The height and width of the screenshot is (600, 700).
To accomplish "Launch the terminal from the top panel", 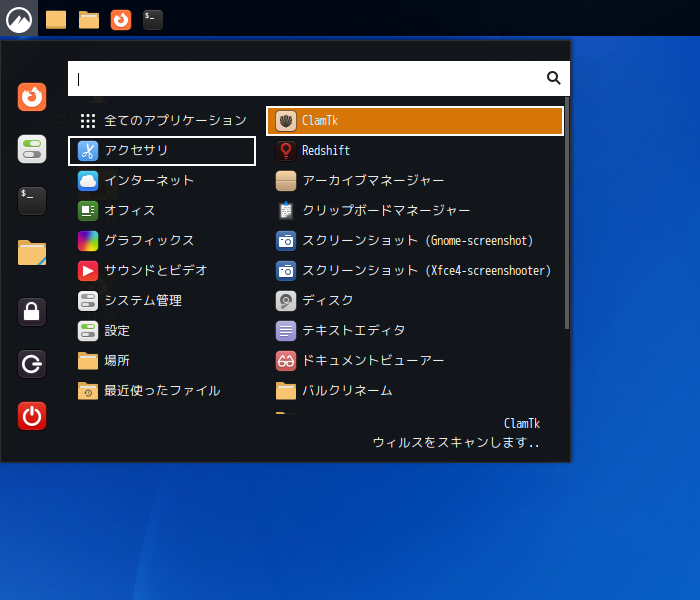I will coord(153,20).
